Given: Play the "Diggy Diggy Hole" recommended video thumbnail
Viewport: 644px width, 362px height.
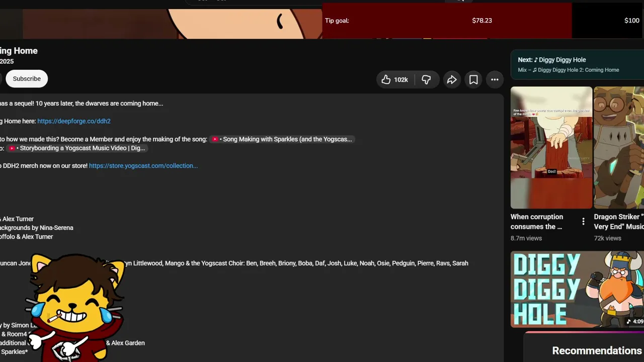Looking at the screenshot, I should [x=577, y=289].
